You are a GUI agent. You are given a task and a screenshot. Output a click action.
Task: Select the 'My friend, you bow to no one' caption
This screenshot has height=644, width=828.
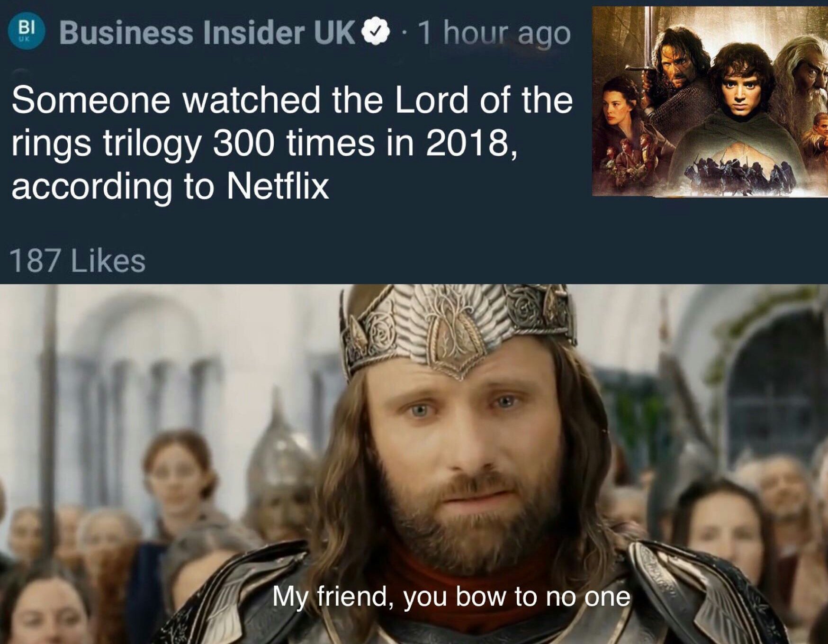click(451, 597)
